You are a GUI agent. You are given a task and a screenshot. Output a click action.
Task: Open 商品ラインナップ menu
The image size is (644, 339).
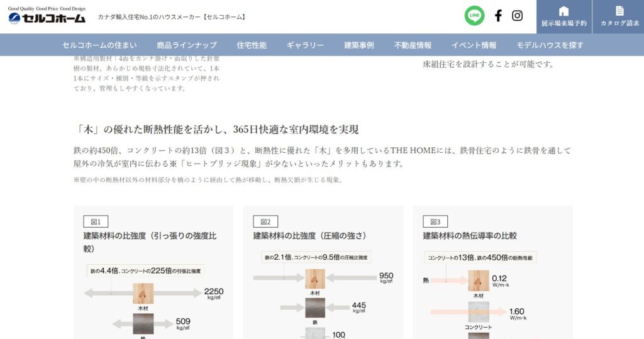tap(187, 45)
